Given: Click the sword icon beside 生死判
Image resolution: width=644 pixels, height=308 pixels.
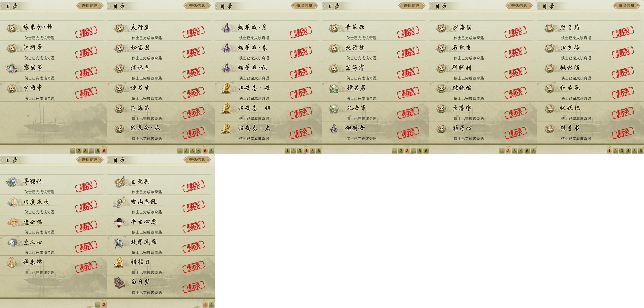Looking at the screenshot, I should [x=119, y=182].
